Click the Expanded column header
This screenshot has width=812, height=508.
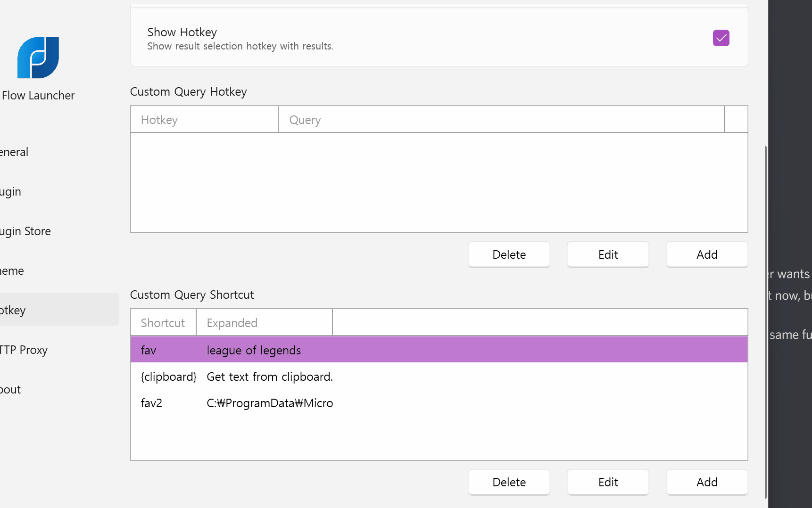(x=264, y=323)
